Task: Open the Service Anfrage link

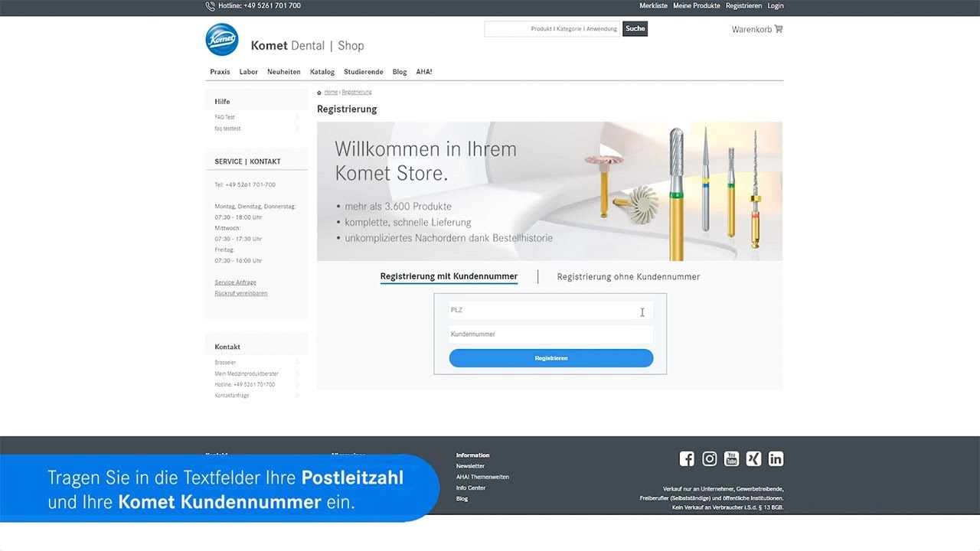Action: [236, 282]
